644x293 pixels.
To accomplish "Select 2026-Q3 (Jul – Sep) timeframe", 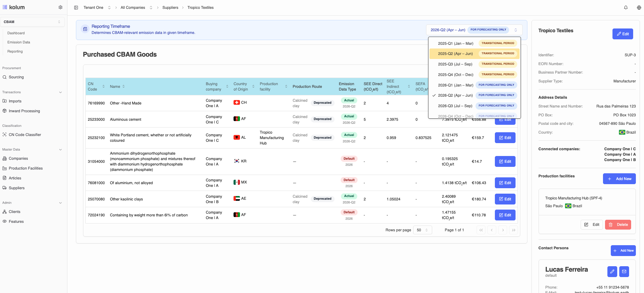I will coord(475,106).
